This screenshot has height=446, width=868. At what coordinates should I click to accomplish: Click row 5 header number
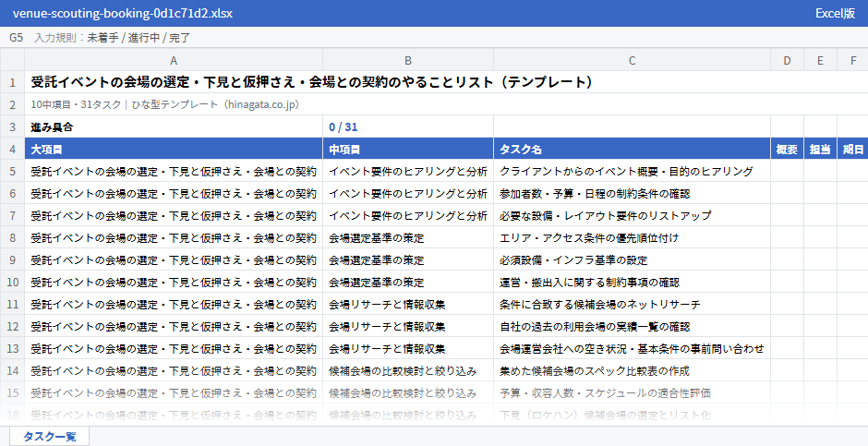[12, 171]
